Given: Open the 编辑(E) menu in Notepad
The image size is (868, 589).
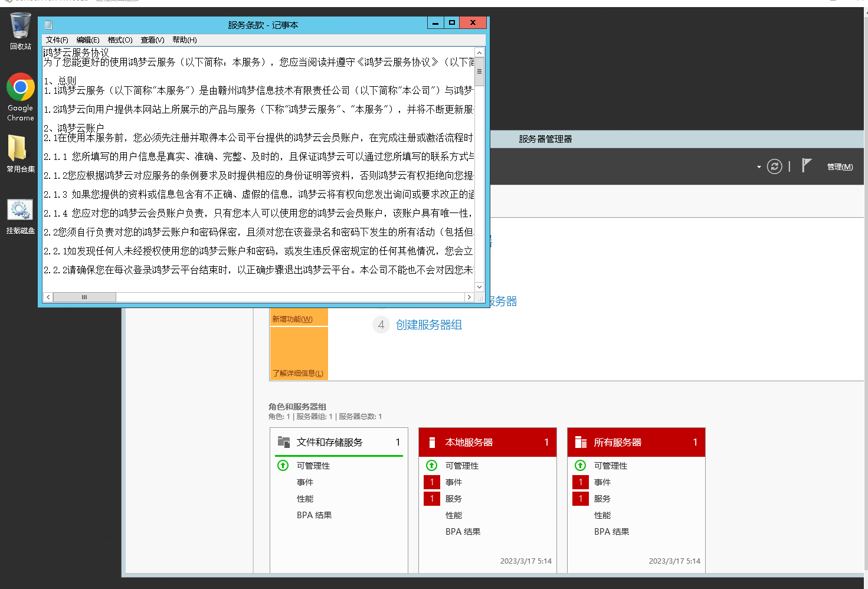Looking at the screenshot, I should [88, 40].
